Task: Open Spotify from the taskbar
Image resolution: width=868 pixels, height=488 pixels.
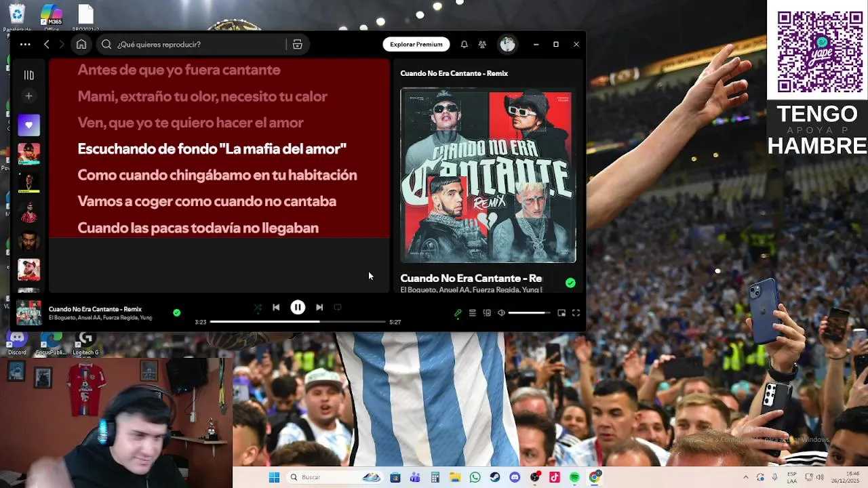Action: pos(574,477)
